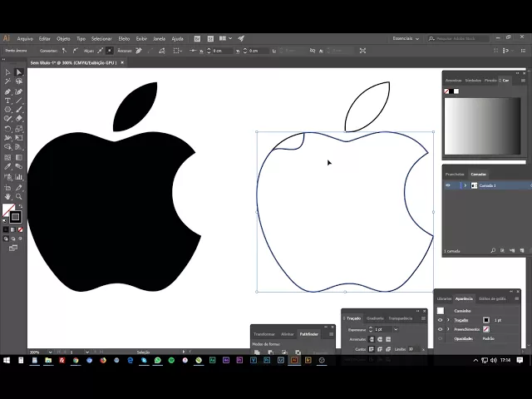Select the Gradient tool in toolbox
The image size is (532, 399).
point(18,157)
